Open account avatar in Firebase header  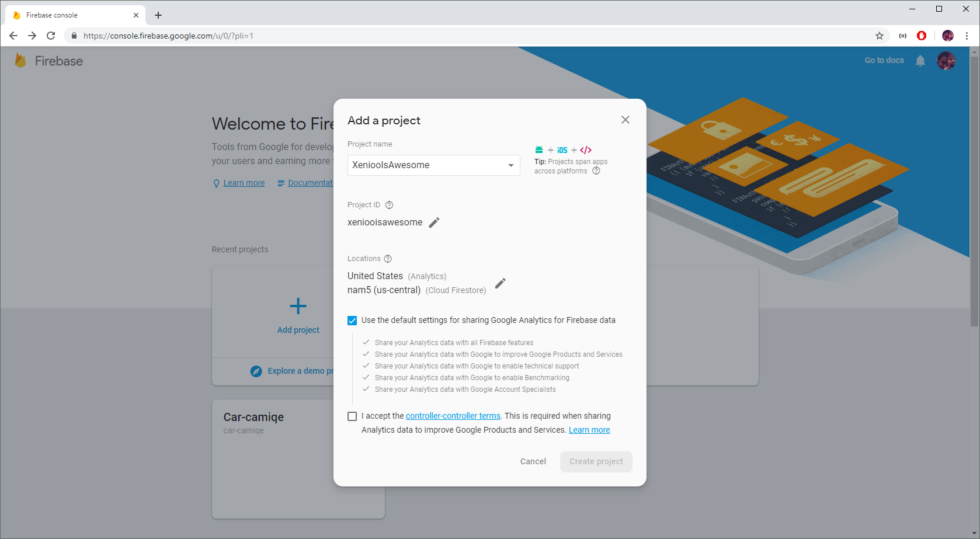point(946,61)
